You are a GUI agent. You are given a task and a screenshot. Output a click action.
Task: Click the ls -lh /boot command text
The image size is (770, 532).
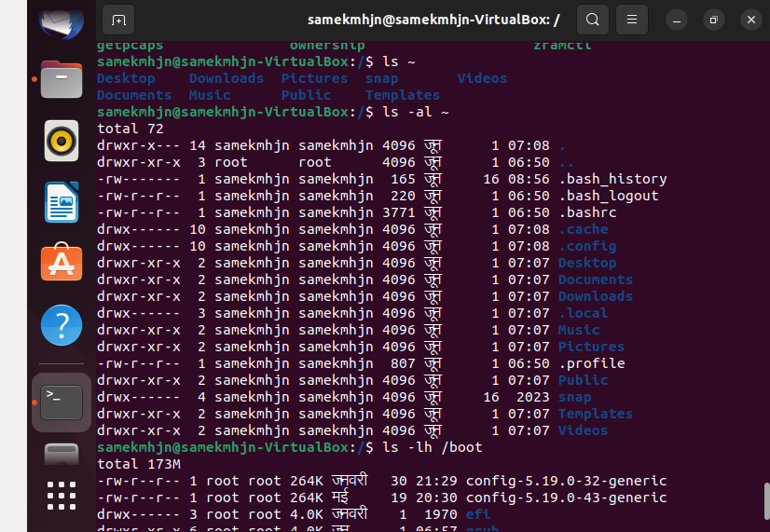432,447
